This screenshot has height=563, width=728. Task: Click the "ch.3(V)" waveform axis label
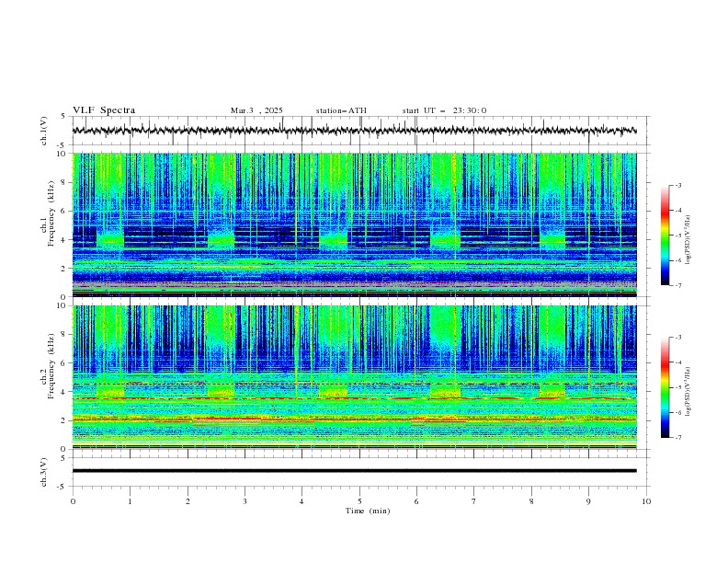[44, 472]
